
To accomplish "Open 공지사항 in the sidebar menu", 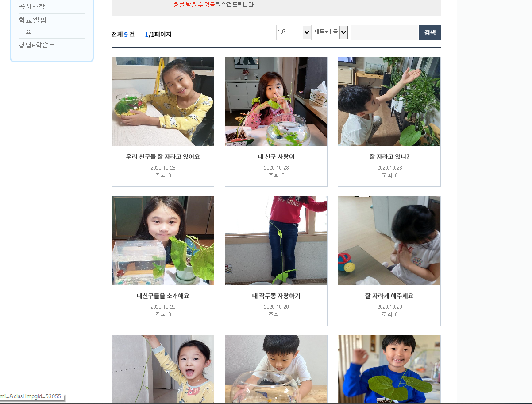I will 32,7.
